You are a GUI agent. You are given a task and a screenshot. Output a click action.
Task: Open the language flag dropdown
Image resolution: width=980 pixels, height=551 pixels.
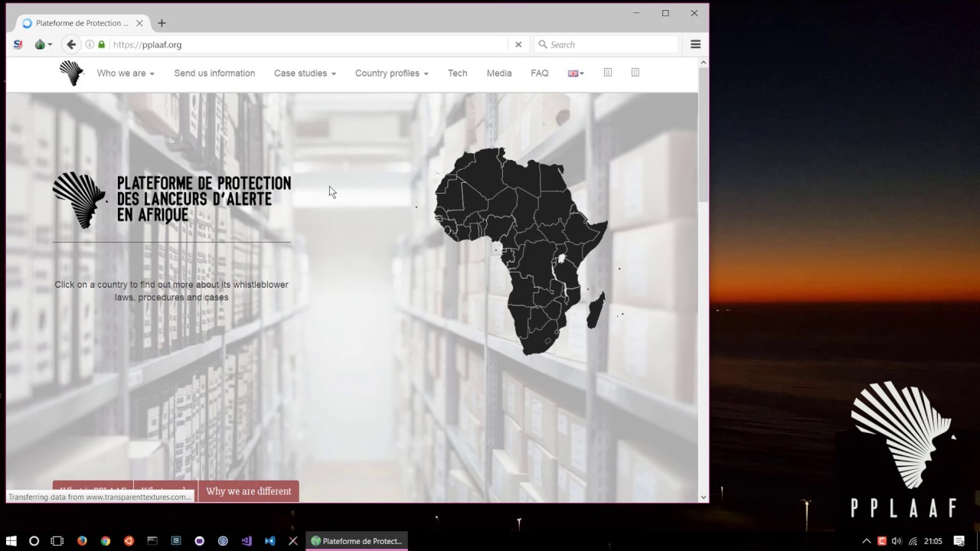(576, 73)
